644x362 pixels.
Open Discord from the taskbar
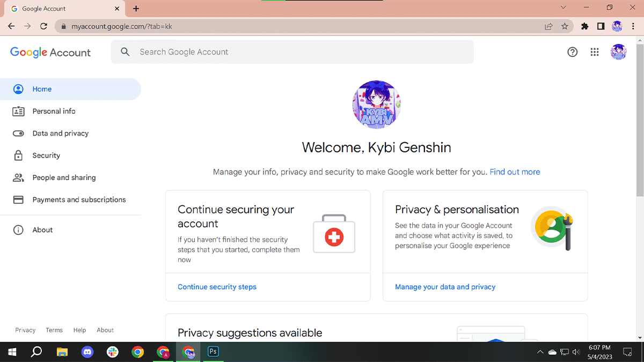coord(87,352)
